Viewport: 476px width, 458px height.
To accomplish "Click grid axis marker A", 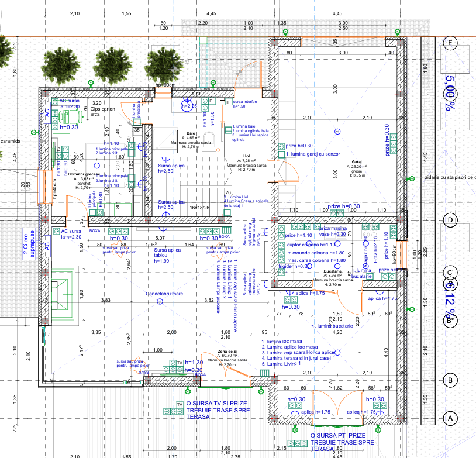I will click(450, 419).
